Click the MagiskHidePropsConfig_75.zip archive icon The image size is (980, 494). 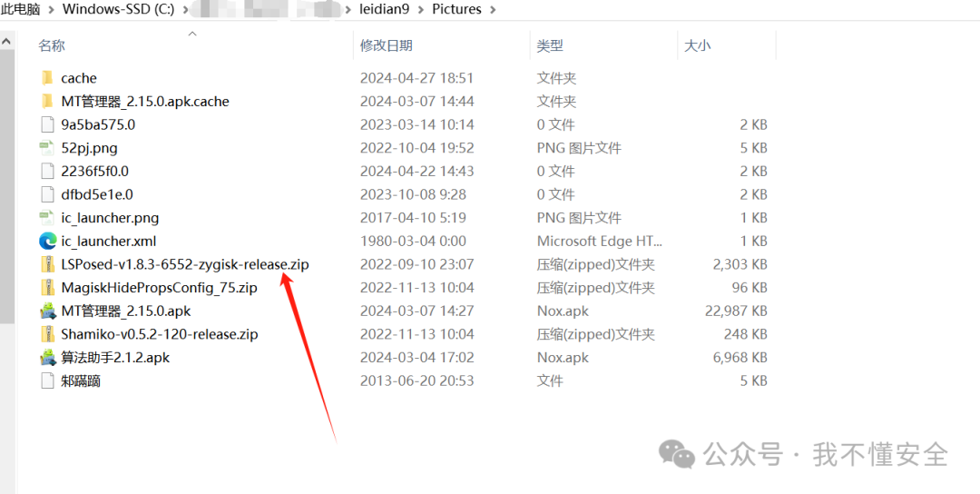coord(47,288)
